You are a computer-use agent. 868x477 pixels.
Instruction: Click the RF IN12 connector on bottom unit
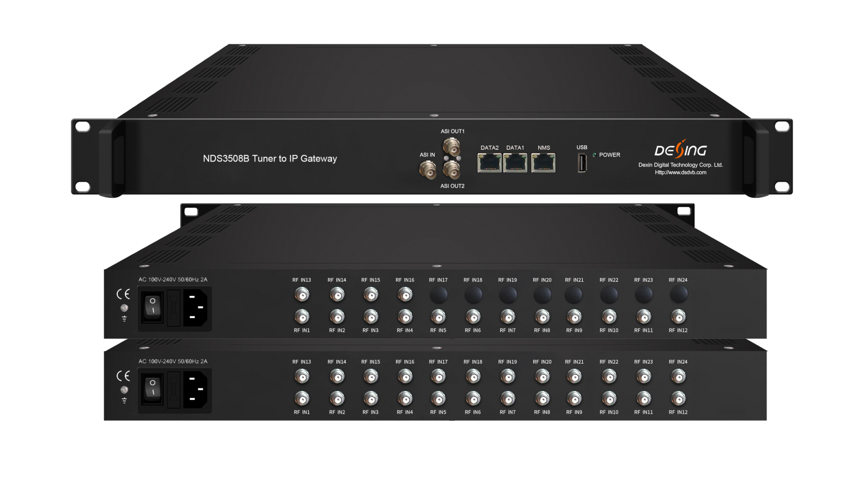[x=678, y=398]
